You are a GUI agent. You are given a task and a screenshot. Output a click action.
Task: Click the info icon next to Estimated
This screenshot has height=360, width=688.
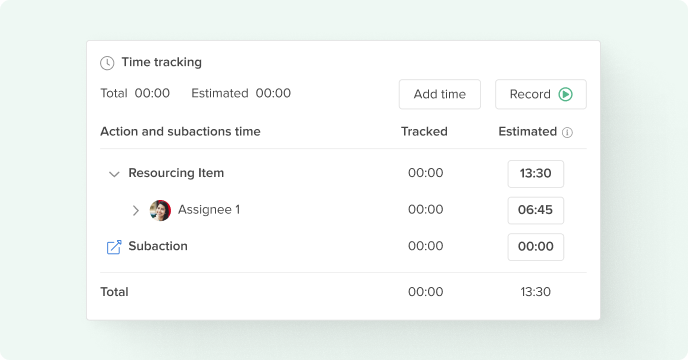tap(567, 132)
